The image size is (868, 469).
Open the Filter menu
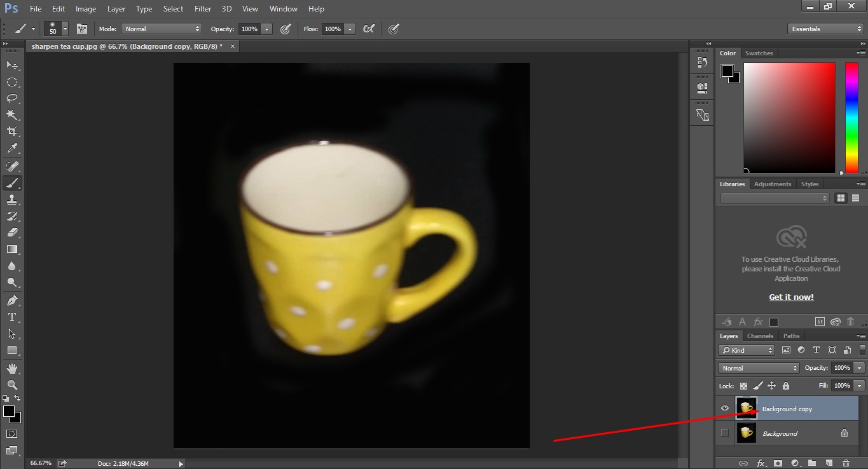click(203, 9)
